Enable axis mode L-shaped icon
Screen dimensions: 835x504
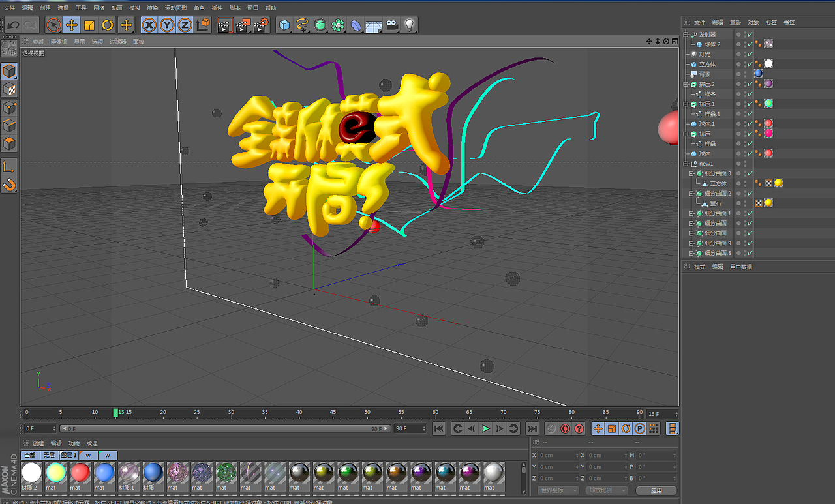9,167
